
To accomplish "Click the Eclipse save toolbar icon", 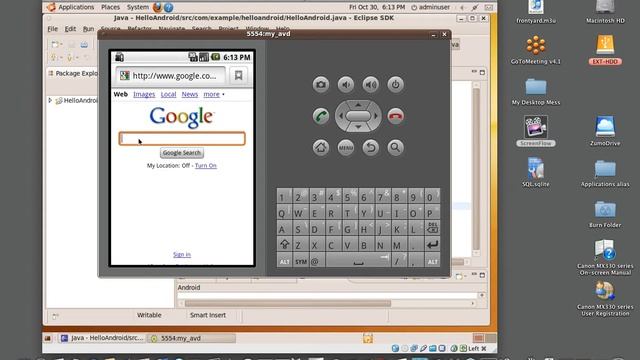I will (x=71, y=44).
